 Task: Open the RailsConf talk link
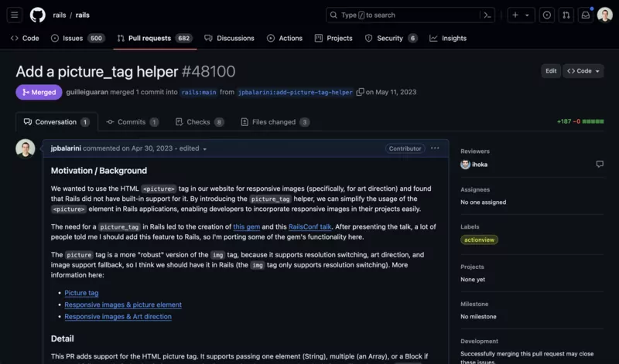click(x=310, y=226)
